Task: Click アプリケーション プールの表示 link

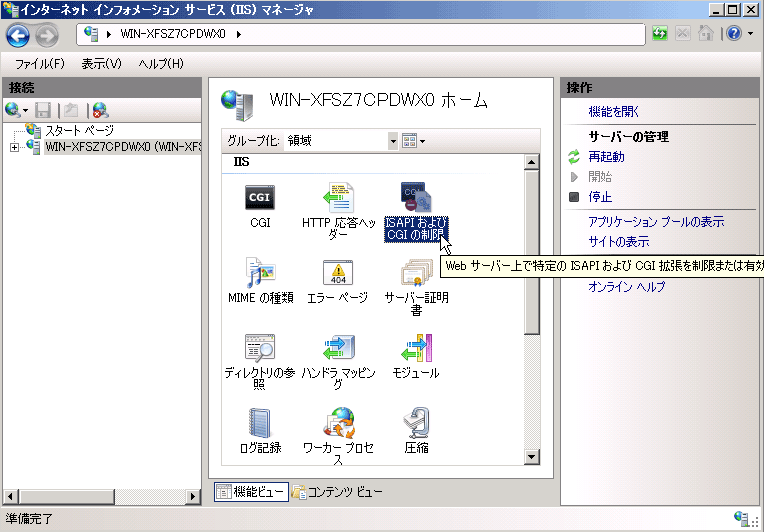Action: click(x=656, y=222)
